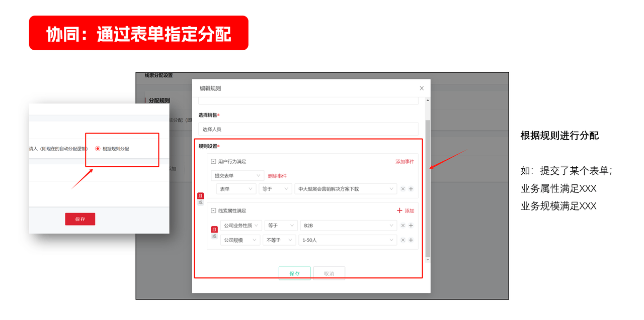644x320 pixels.
Task: Collapse the 线索属性满足 section
Action: [213, 210]
